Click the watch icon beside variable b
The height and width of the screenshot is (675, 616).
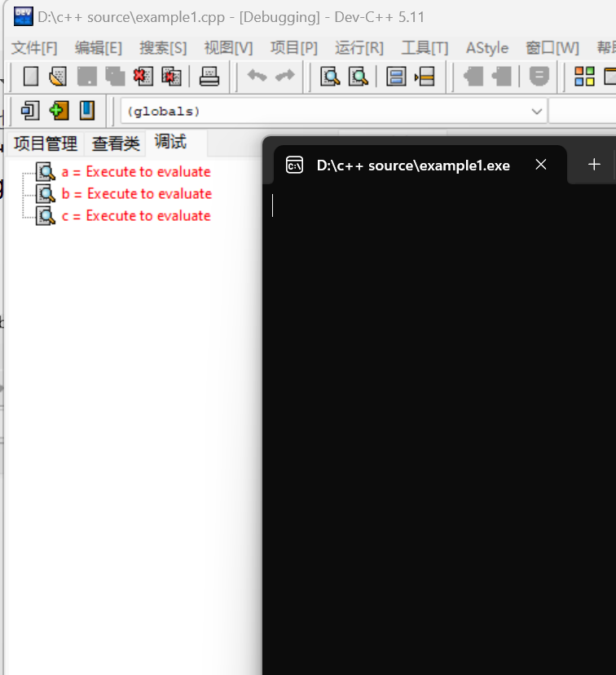tap(45, 193)
